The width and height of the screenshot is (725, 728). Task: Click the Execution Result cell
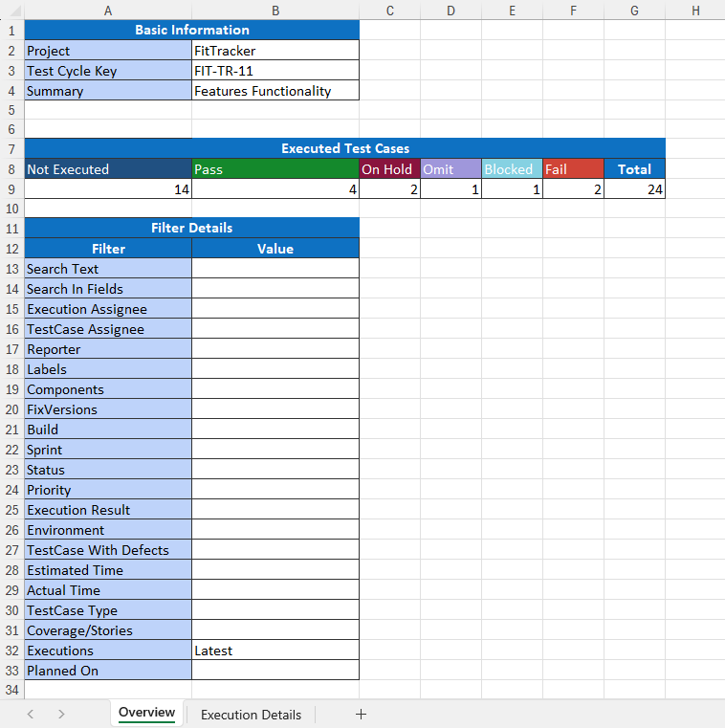108,509
